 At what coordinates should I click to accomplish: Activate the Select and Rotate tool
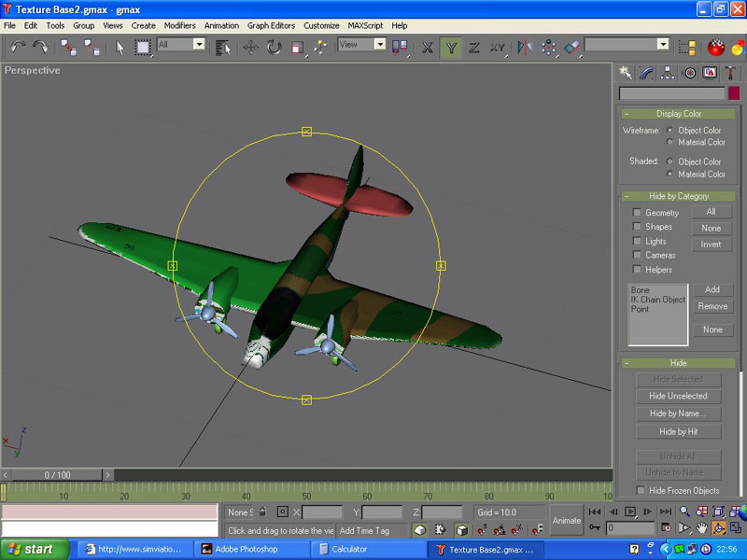(275, 47)
